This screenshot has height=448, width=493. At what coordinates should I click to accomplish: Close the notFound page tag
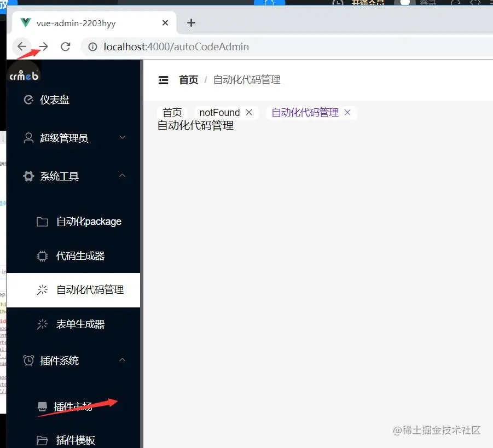pos(249,112)
